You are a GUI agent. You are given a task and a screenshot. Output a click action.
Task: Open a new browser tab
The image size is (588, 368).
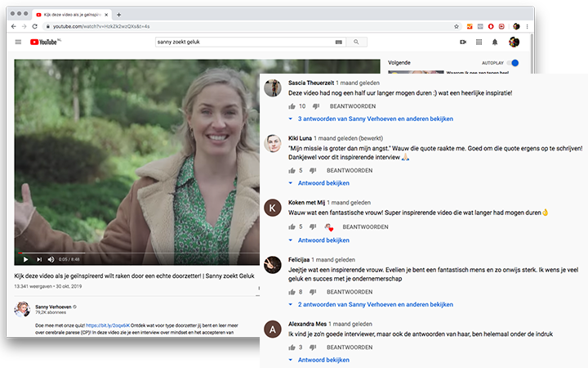tap(119, 15)
